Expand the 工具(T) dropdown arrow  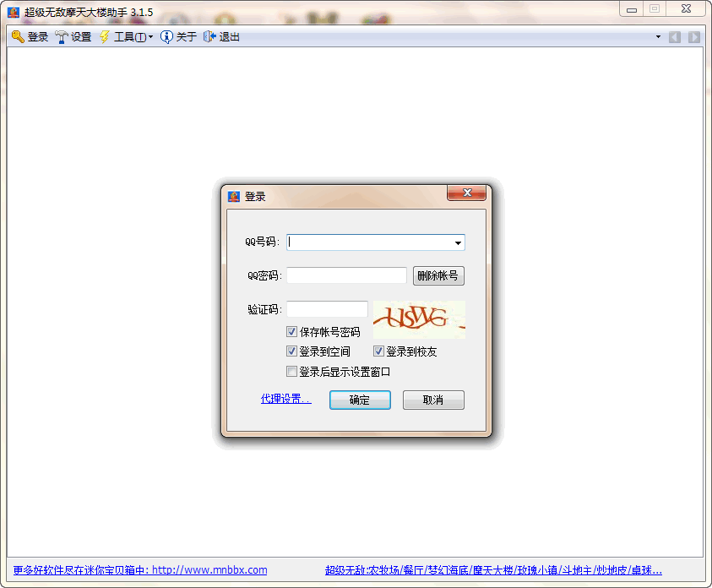[x=149, y=36]
